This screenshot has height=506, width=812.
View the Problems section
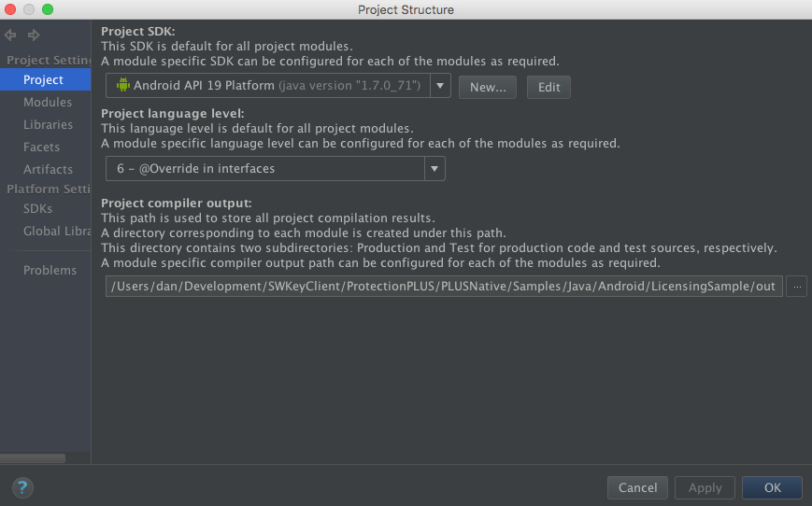point(50,270)
